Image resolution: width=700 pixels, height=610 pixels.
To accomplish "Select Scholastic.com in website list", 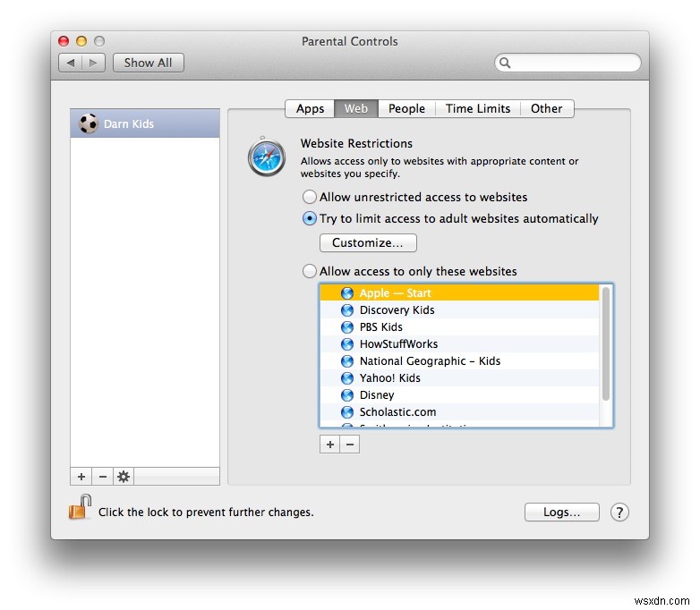I will tap(459, 411).
